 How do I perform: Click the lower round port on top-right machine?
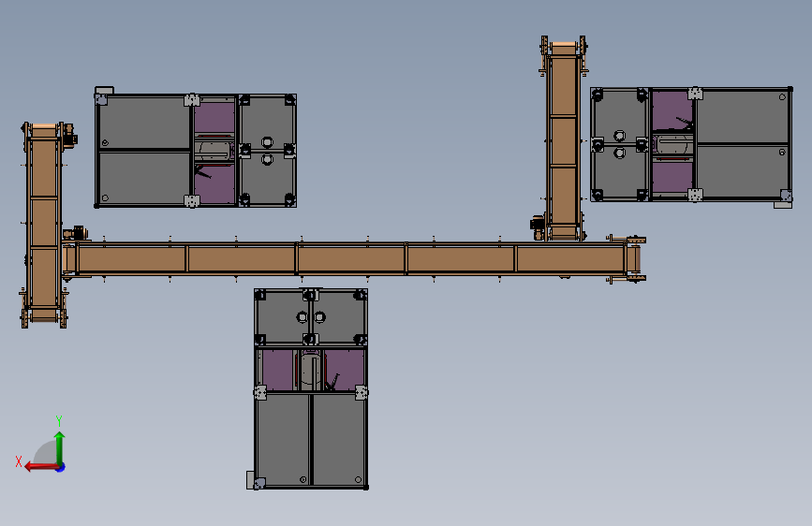619,153
